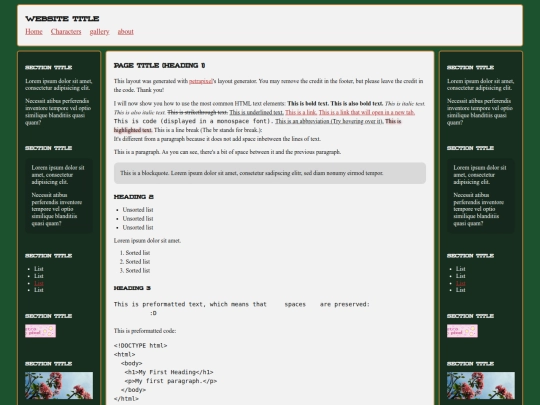This screenshot has height=405, width=540.
Task: Open the Home navigation link
Action: [x=34, y=32]
